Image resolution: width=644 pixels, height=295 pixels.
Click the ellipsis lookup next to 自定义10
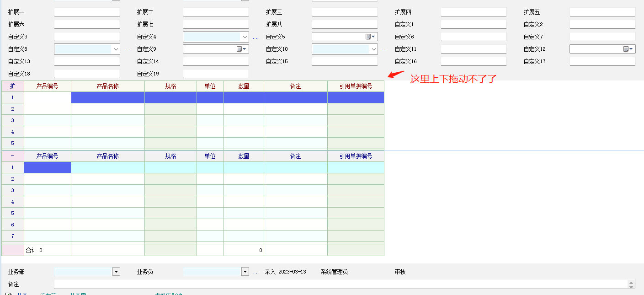(x=384, y=50)
